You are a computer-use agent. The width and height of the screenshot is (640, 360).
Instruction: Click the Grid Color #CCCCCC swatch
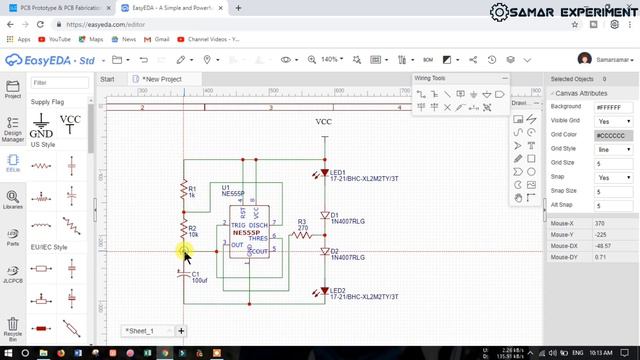(x=613, y=136)
